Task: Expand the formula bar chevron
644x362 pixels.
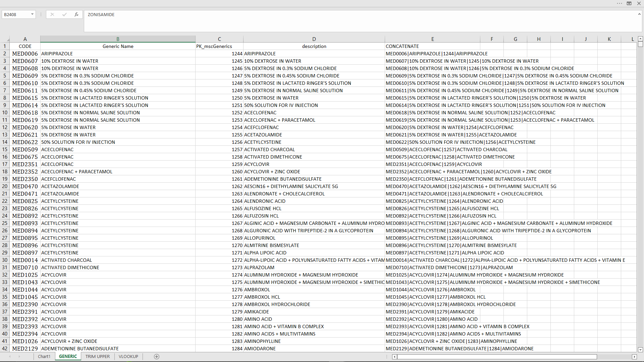Action: (x=639, y=14)
